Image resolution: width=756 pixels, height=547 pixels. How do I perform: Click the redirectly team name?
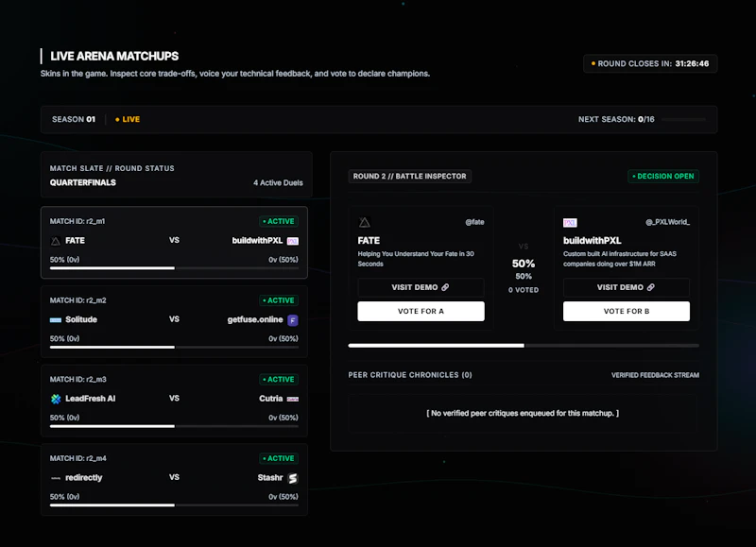[x=84, y=478]
